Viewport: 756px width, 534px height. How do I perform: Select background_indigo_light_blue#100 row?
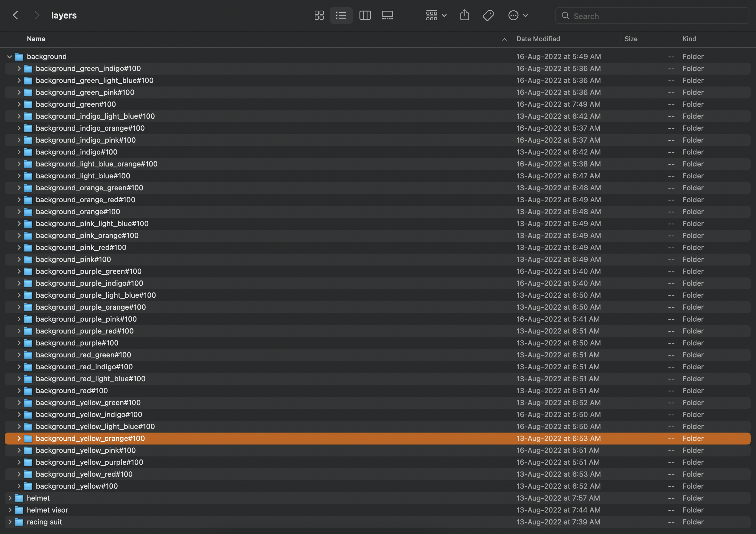tap(378, 116)
